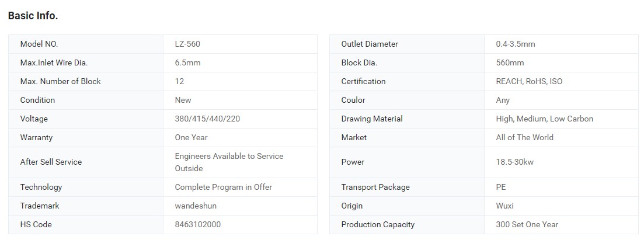644x243 pixels.
Task: Click the 'Outlet Diameter' label
Action: (x=370, y=44)
